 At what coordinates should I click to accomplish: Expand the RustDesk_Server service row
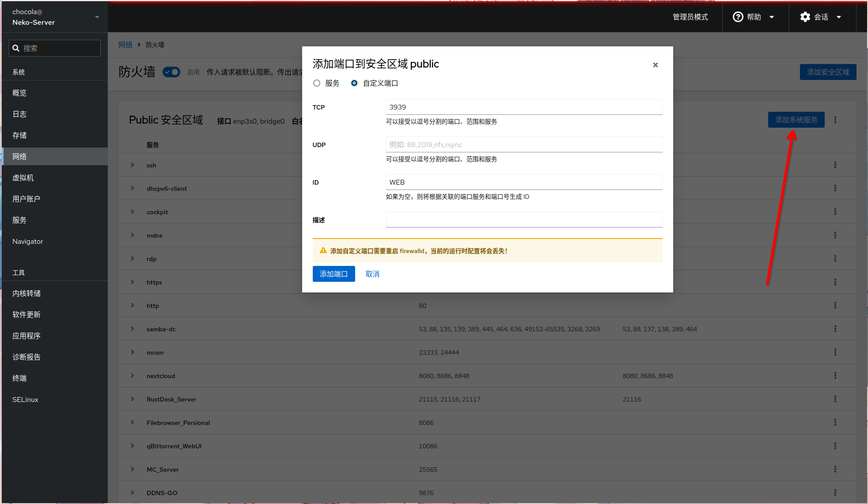(x=132, y=399)
